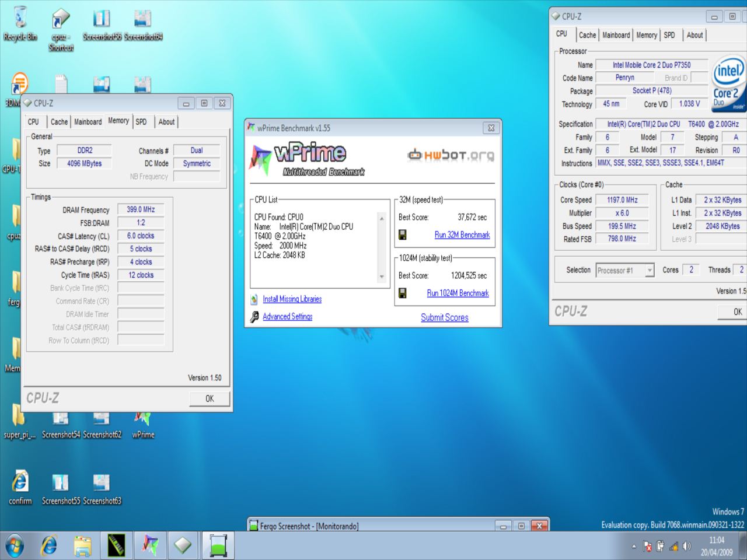Open the Action Center flag tray icon

coord(647,547)
